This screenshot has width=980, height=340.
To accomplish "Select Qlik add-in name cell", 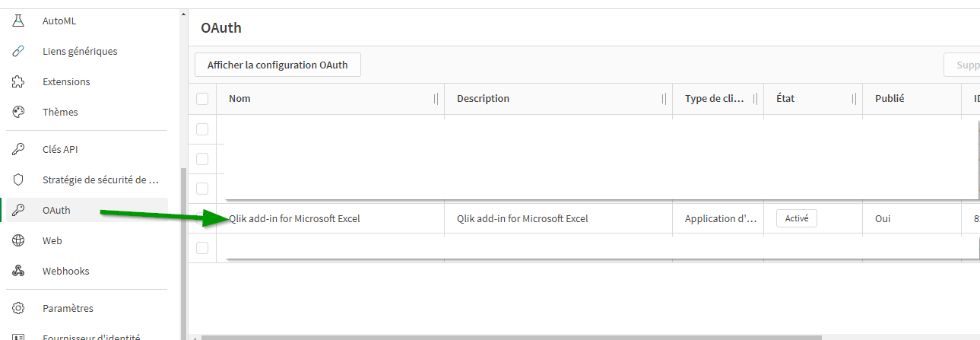I will click(294, 219).
